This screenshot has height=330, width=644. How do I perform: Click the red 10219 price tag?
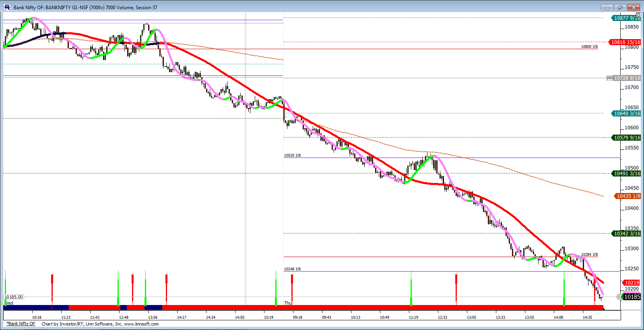(x=631, y=282)
